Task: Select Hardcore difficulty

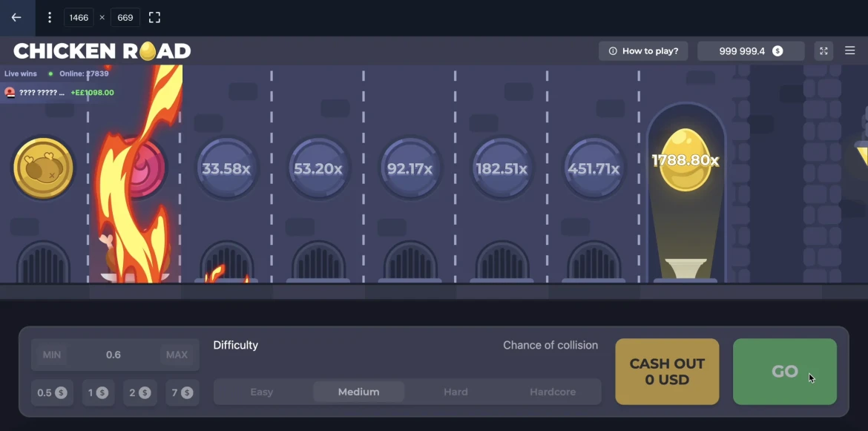Action: 553,392
